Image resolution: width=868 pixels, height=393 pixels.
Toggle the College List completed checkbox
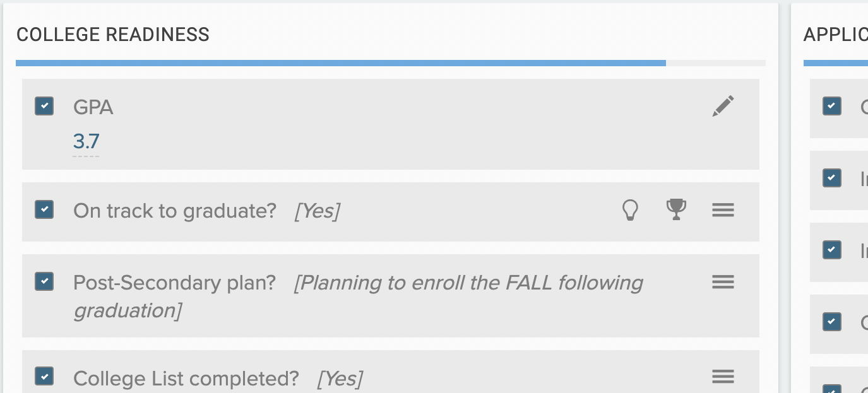(x=44, y=377)
